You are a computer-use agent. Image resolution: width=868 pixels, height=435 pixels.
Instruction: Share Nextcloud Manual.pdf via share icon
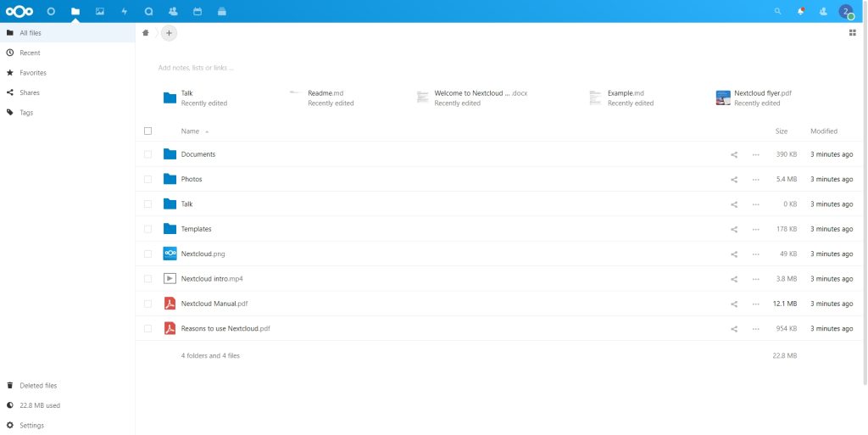[734, 304]
